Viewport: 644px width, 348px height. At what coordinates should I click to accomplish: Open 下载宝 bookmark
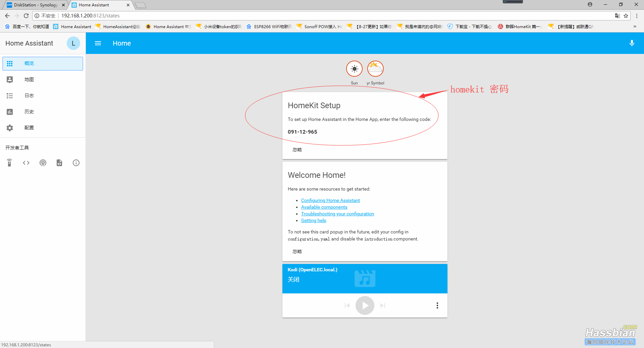point(470,26)
